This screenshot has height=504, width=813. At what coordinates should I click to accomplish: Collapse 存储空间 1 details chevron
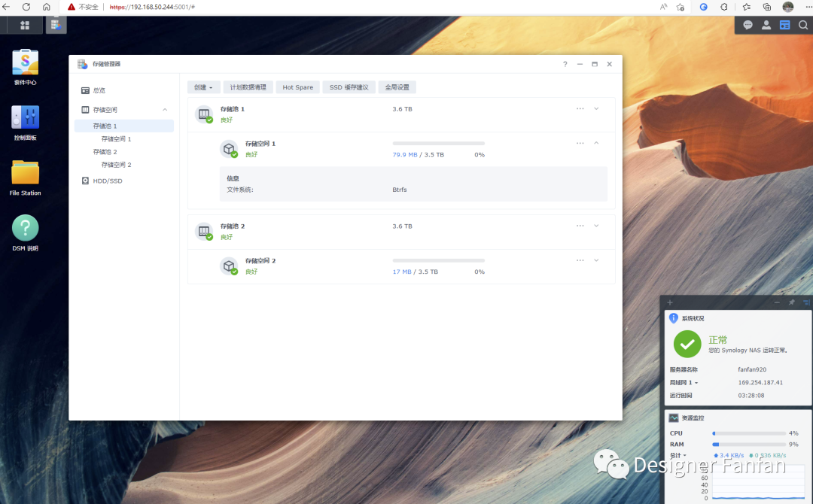tap(596, 143)
